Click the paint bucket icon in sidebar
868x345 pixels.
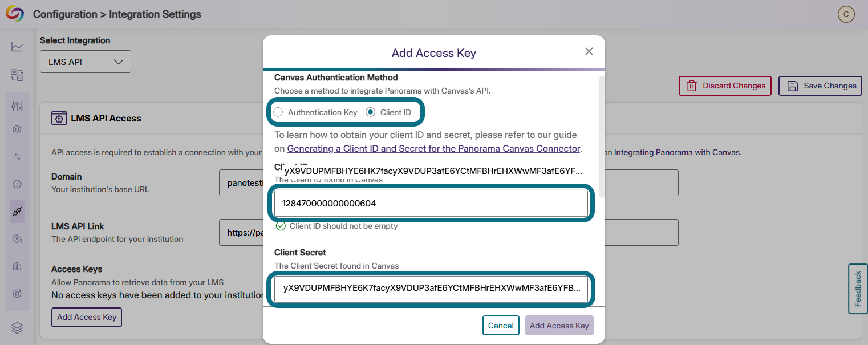coord(17,238)
